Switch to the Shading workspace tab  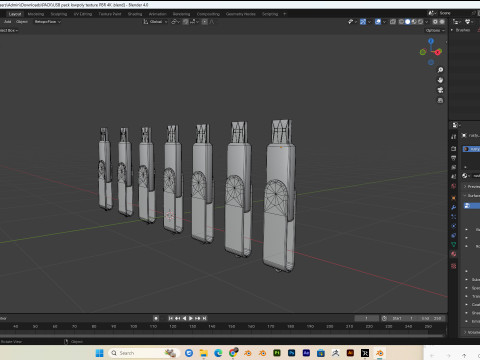(x=135, y=14)
